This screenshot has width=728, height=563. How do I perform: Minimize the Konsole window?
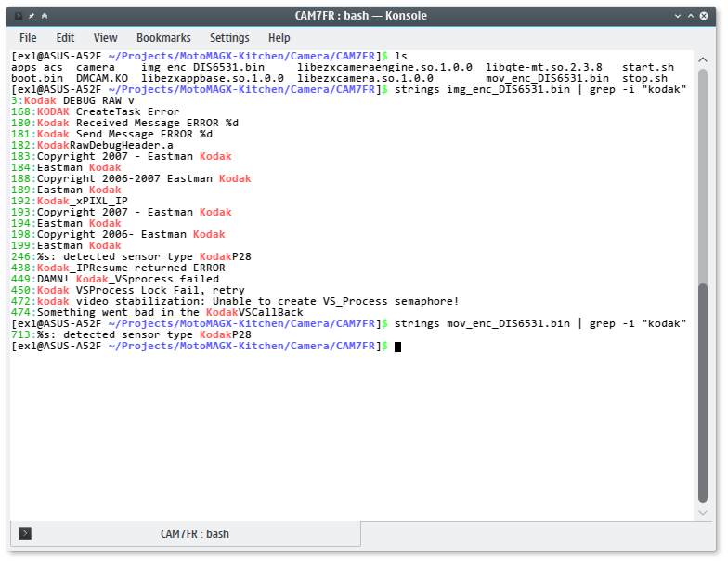tap(678, 16)
